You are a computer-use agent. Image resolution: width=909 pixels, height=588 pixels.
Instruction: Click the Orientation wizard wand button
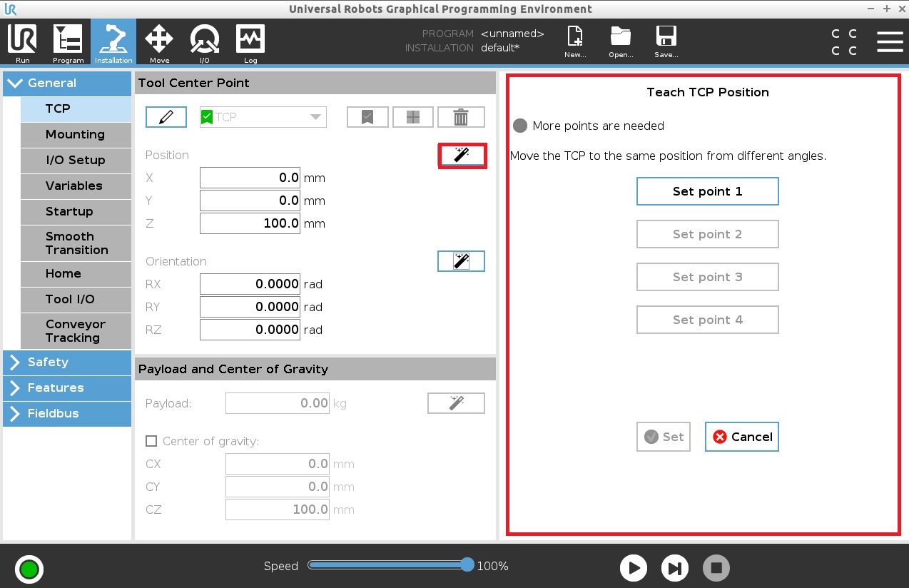coord(461,261)
